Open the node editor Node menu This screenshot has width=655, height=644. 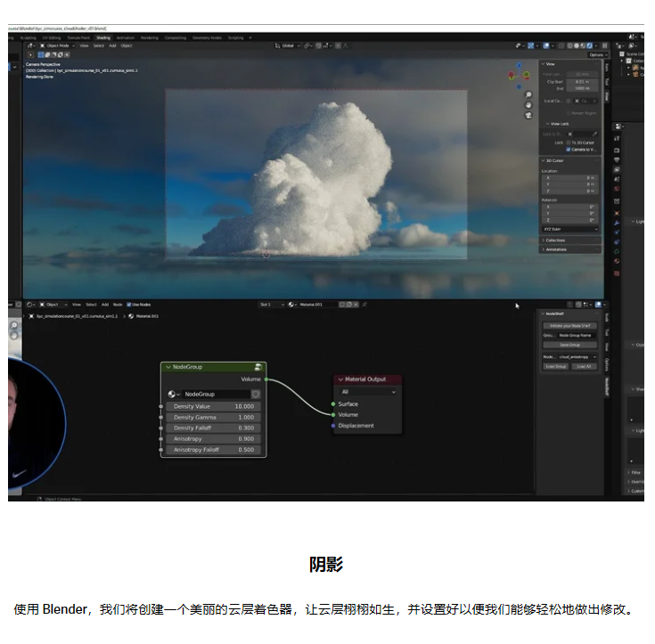tap(118, 305)
